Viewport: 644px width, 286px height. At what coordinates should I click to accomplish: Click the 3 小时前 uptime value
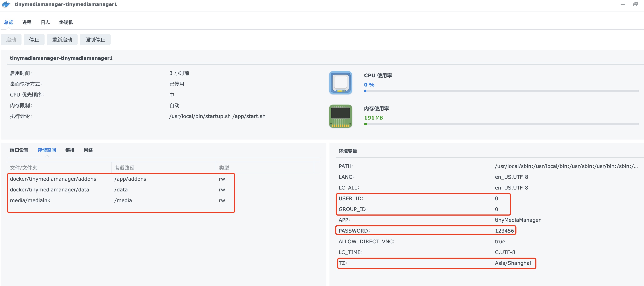coord(179,73)
